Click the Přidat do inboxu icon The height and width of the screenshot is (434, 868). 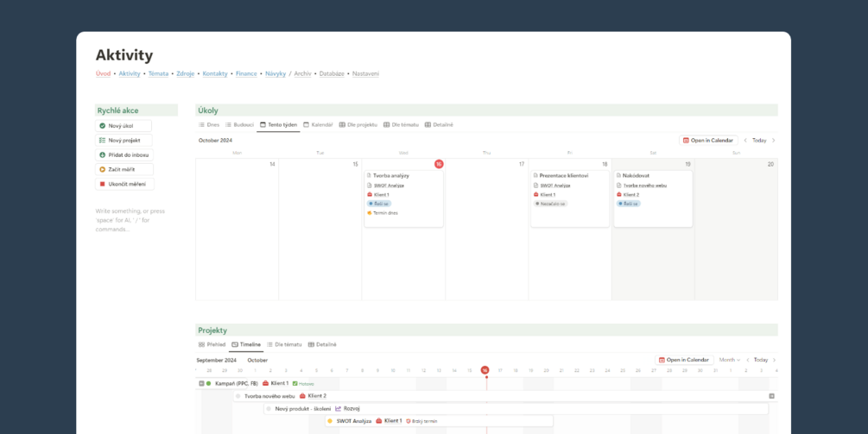point(103,154)
